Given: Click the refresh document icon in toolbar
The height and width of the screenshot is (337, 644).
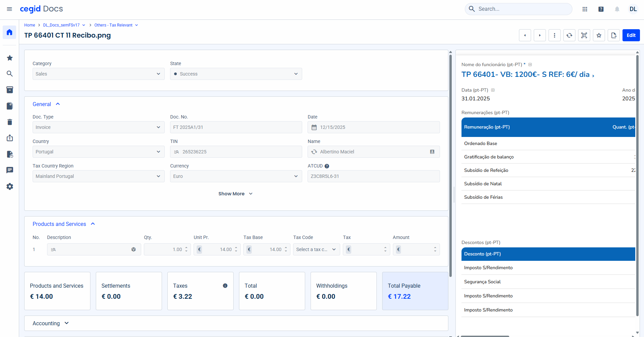Looking at the screenshot, I should tap(569, 35).
